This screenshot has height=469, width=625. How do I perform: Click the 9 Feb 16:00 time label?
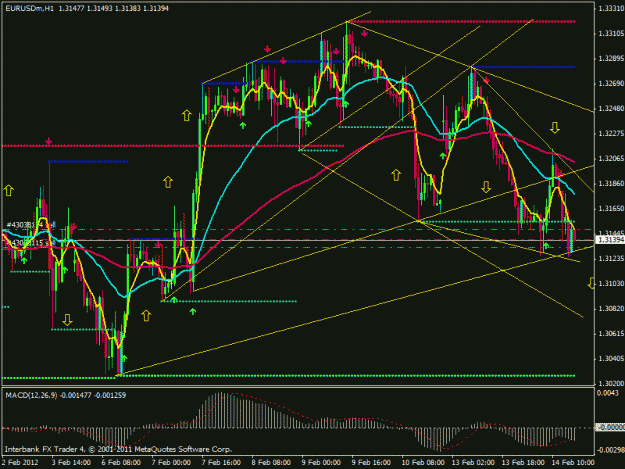click(371, 462)
